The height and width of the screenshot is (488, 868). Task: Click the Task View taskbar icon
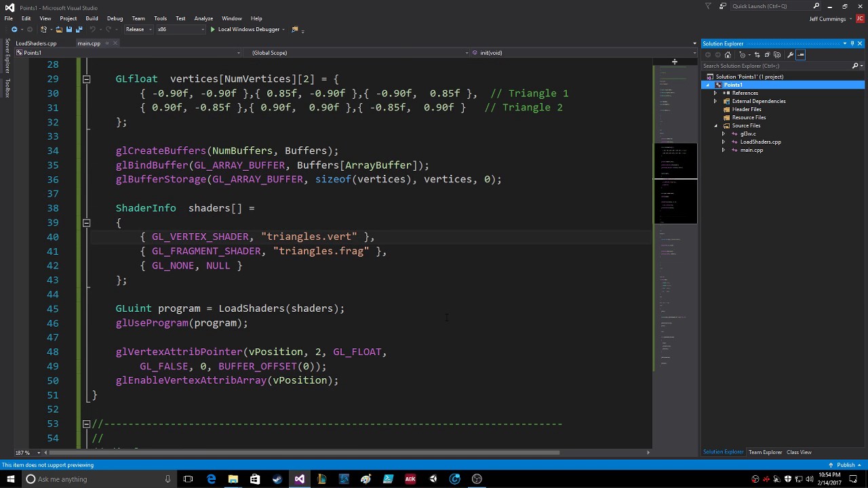(188, 479)
